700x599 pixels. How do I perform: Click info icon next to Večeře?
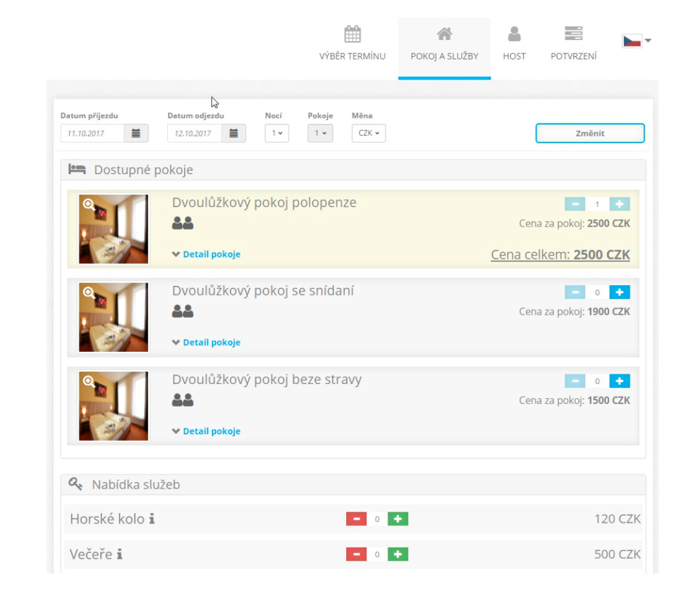coord(119,554)
